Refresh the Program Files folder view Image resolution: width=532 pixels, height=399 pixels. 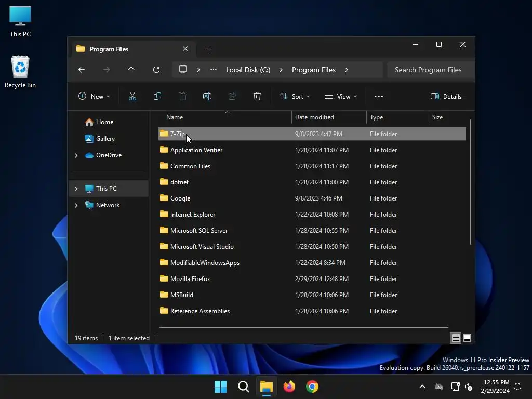(x=156, y=70)
